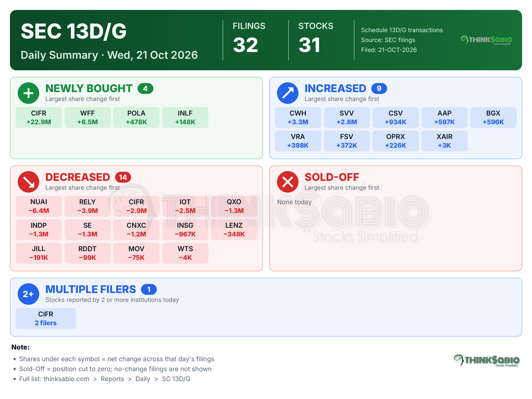Viewport: 532px width, 399px height.
Task: Select the INSG −967K tile
Action: click(x=185, y=230)
